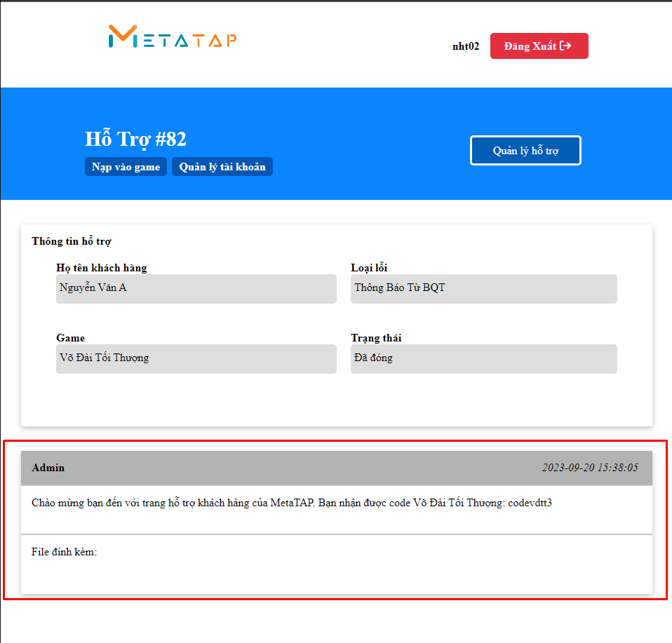Click the Đăng Xuất button text
Image resolution: width=672 pixels, height=643 pixels.
click(x=530, y=46)
